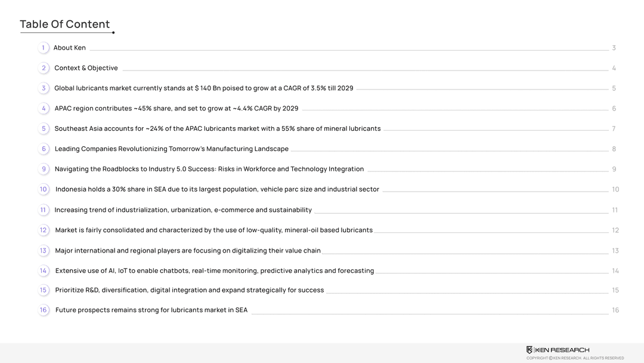The height and width of the screenshot is (363, 644).
Task: Click the number 14 circle badge
Action: click(44, 270)
